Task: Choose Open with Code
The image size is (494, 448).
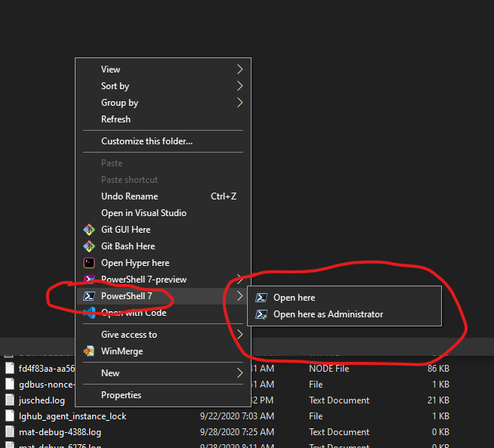Action: pyautogui.click(x=163, y=313)
